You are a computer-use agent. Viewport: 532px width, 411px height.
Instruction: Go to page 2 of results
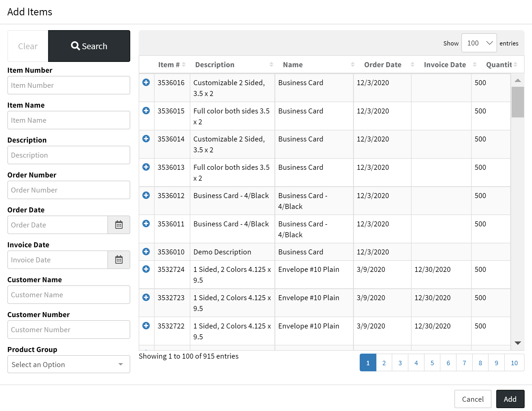tap(384, 363)
